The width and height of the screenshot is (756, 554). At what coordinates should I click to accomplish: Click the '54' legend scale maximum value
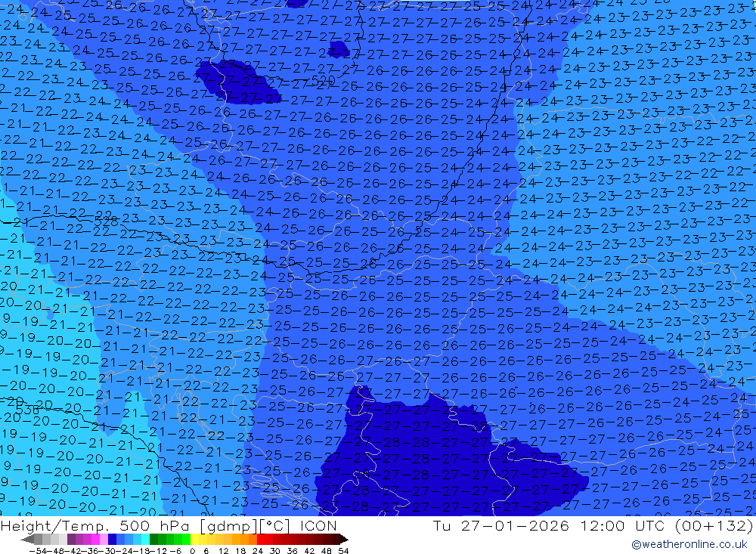pos(343,551)
